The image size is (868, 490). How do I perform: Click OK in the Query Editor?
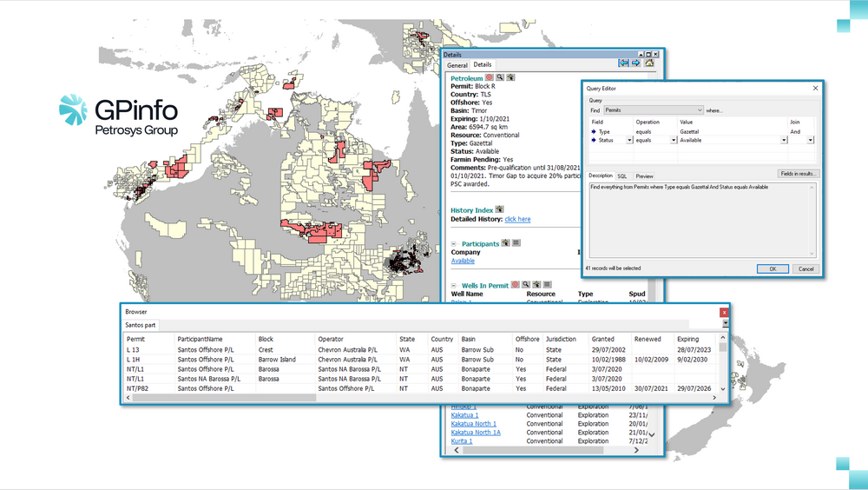[x=773, y=268]
